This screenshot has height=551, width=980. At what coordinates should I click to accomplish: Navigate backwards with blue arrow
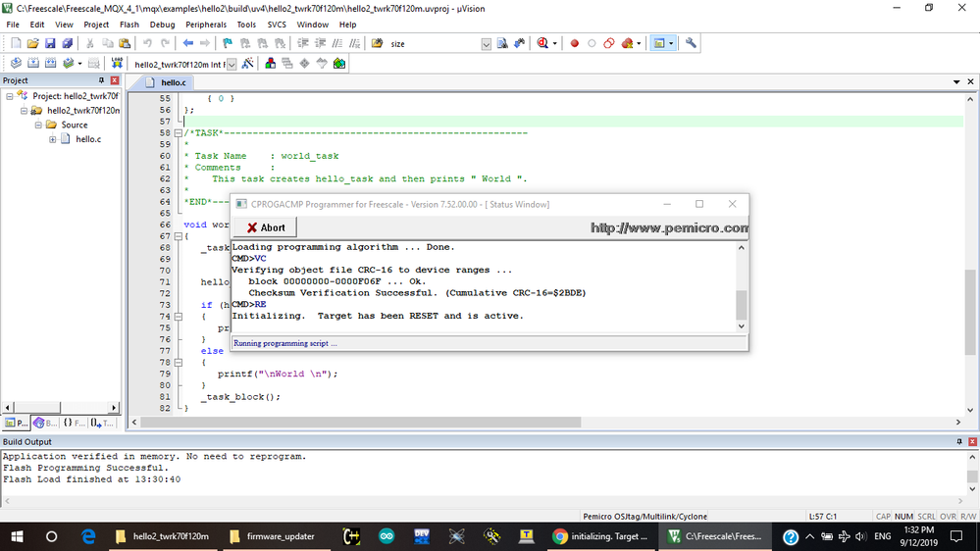pyautogui.click(x=188, y=43)
